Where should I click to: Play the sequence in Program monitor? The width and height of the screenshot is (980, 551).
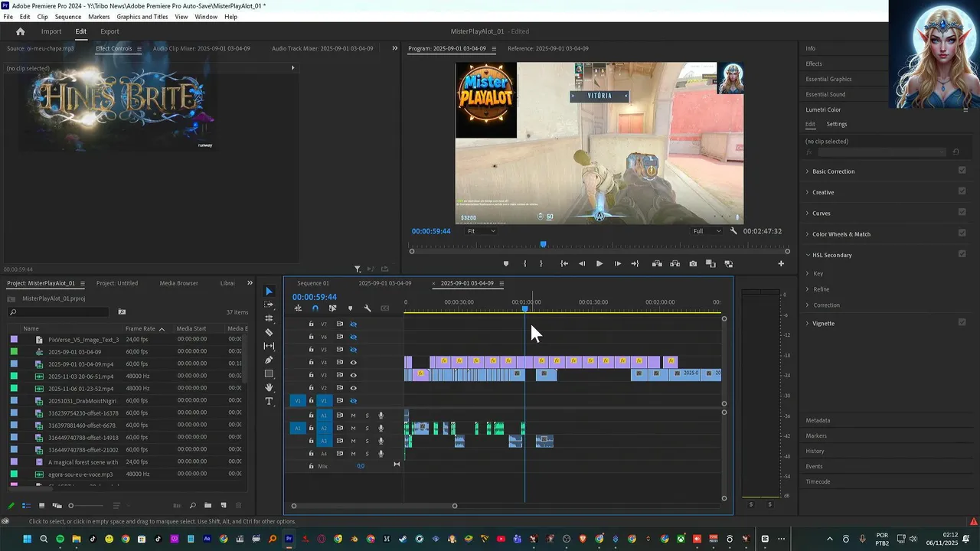click(599, 263)
